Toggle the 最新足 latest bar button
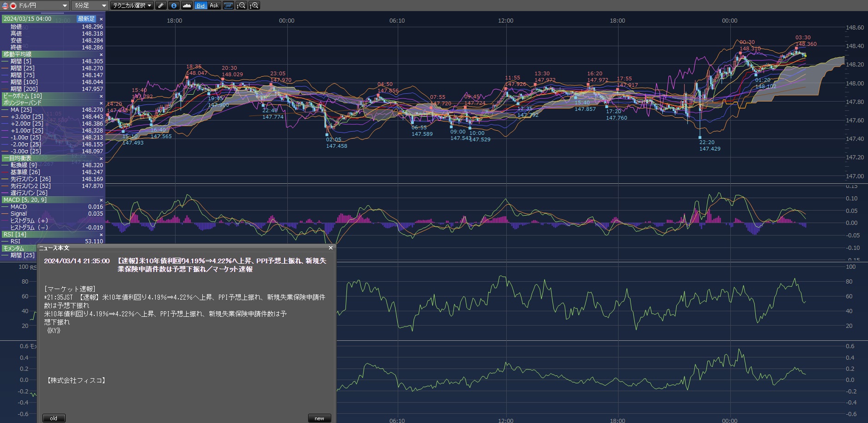 pyautogui.click(x=86, y=19)
